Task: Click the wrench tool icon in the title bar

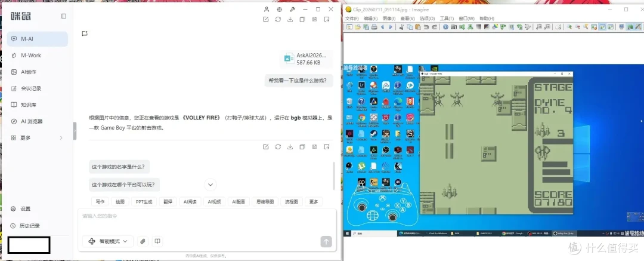Action: coord(292,9)
